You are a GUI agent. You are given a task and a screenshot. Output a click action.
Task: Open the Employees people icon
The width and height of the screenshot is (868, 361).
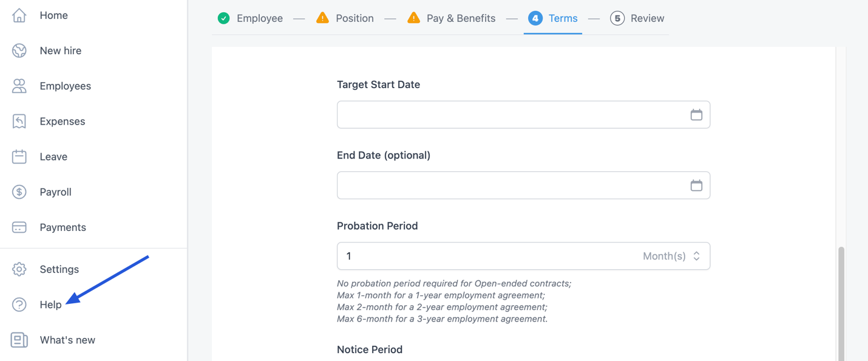coord(19,86)
